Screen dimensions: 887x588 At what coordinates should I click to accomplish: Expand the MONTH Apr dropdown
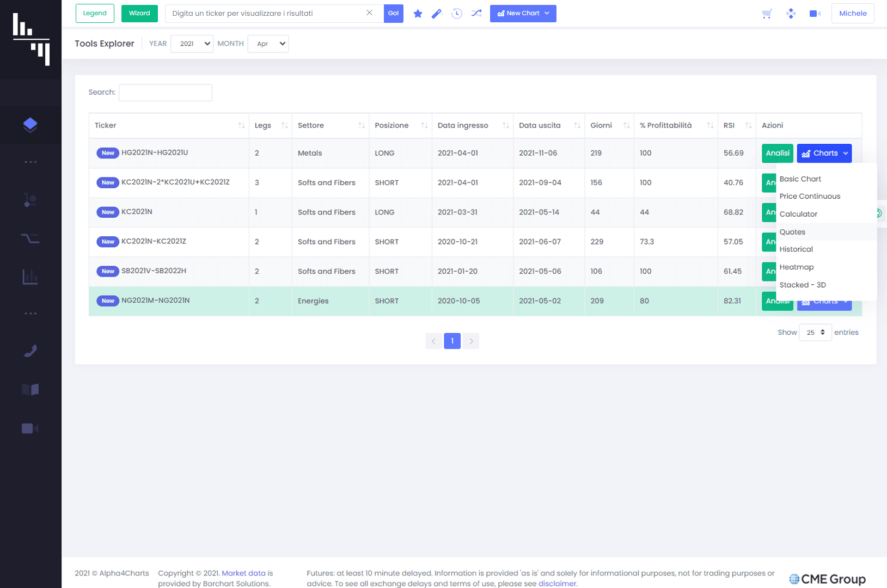coord(268,44)
